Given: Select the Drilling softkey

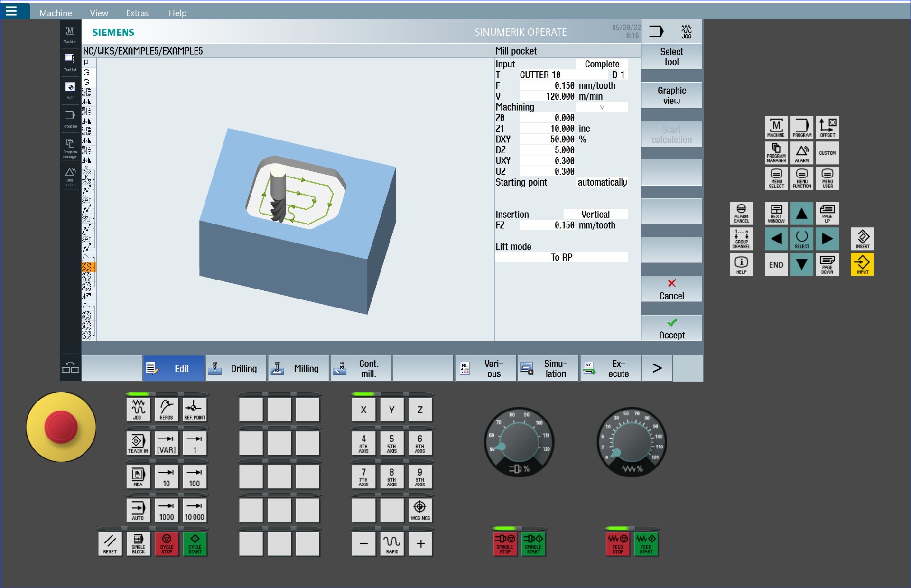Looking at the screenshot, I should (236, 368).
